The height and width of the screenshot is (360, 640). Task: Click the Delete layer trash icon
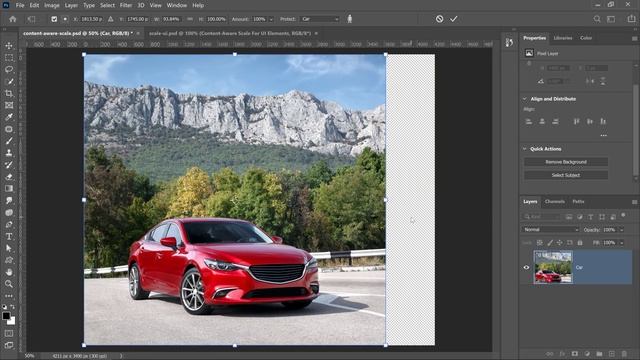[x=624, y=353]
